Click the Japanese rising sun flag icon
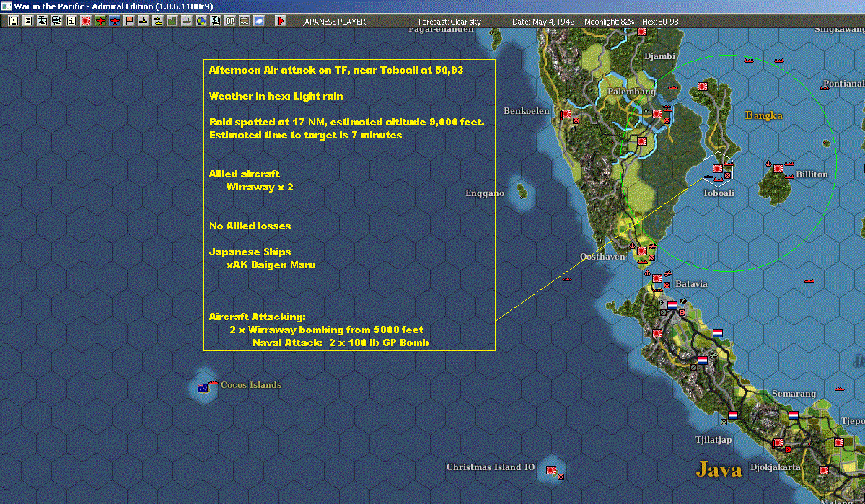This screenshot has width=865, height=504. [x=86, y=21]
